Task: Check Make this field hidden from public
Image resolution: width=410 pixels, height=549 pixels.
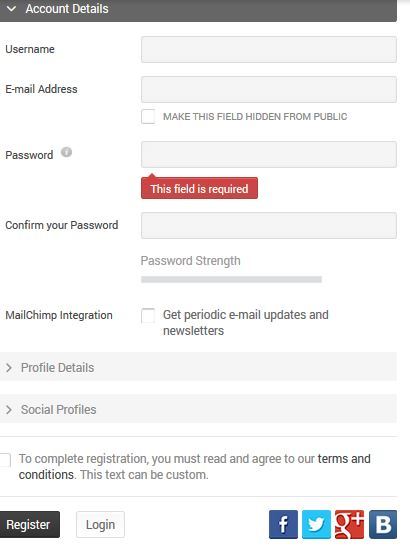Action: [x=148, y=116]
